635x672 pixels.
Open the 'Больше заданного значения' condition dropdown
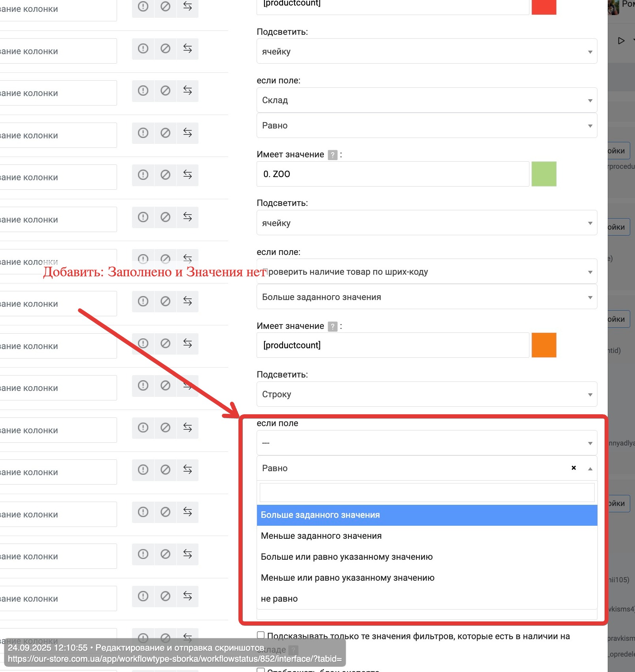427,297
